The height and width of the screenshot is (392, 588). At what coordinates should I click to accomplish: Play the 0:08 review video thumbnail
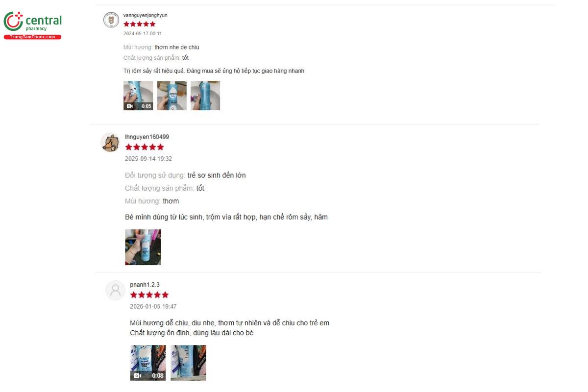coord(148,363)
